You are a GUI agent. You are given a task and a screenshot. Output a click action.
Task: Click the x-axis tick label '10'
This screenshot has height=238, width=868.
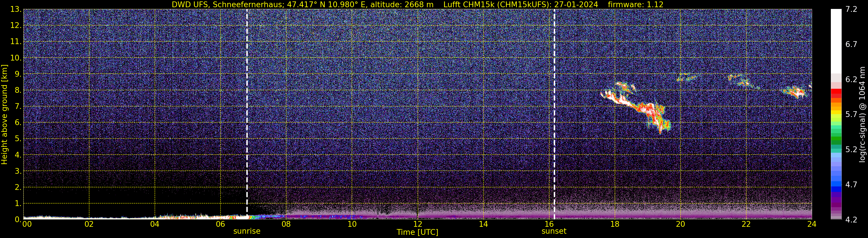tap(352, 224)
